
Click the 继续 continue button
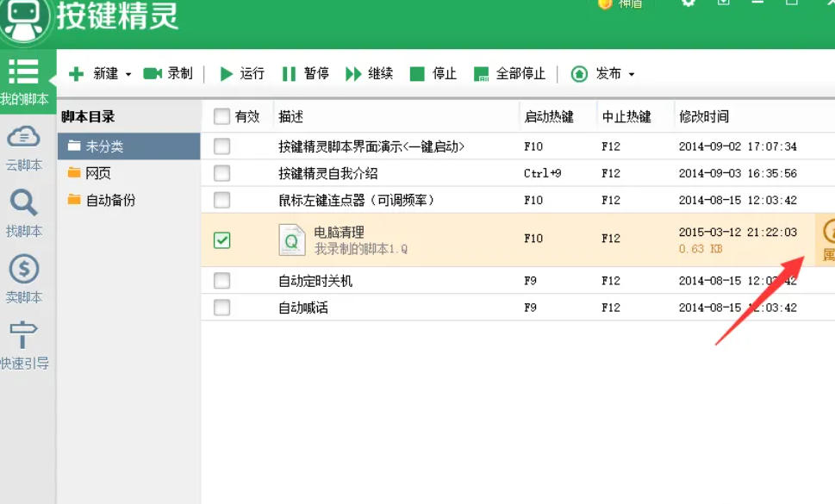coord(353,73)
